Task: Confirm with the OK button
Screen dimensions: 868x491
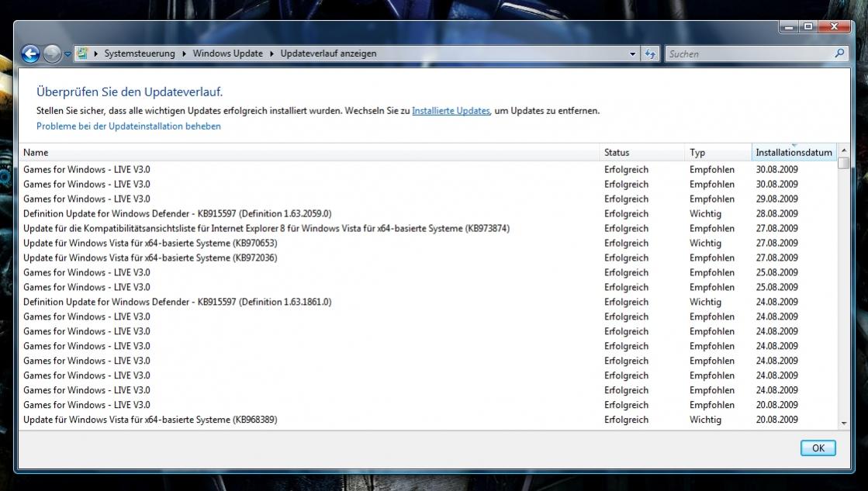Action: [818, 448]
